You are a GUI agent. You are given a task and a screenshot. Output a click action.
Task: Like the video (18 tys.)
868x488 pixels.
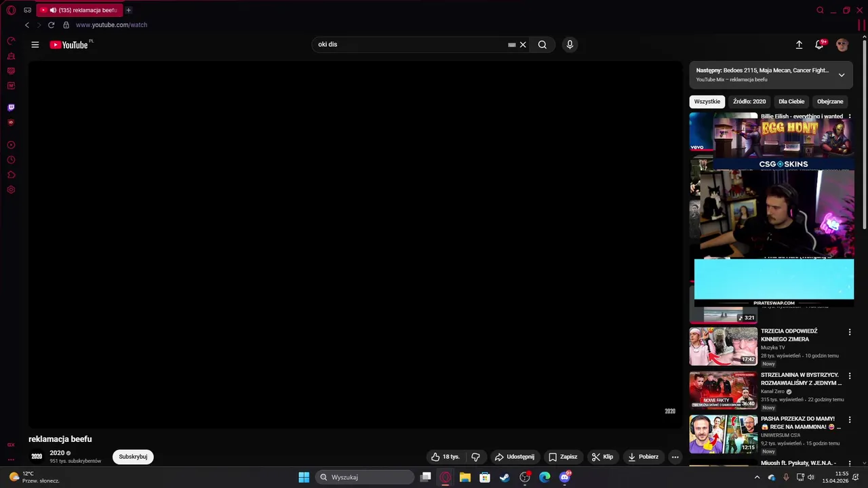coord(446,457)
